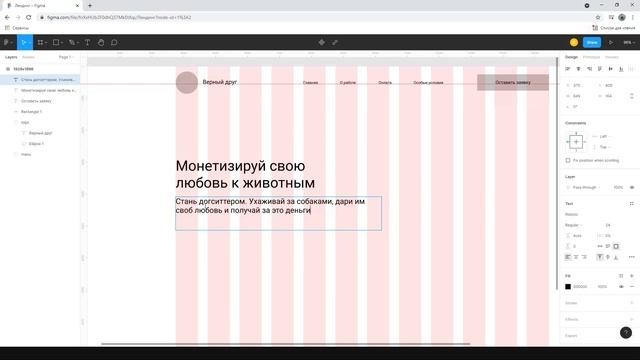640x360 pixels.
Task: Click the Create link icon in toolbar
Action: coord(335,42)
